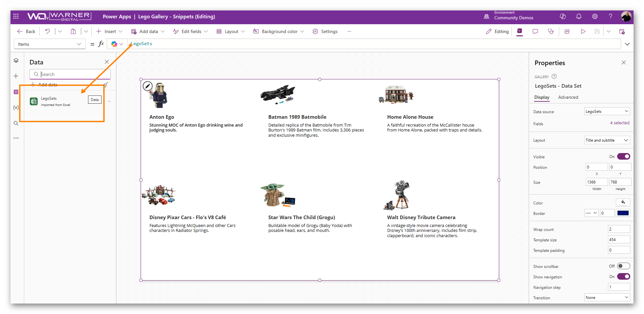The image size is (644, 314).
Task: Toggle the Visible switch
Action: (623, 156)
